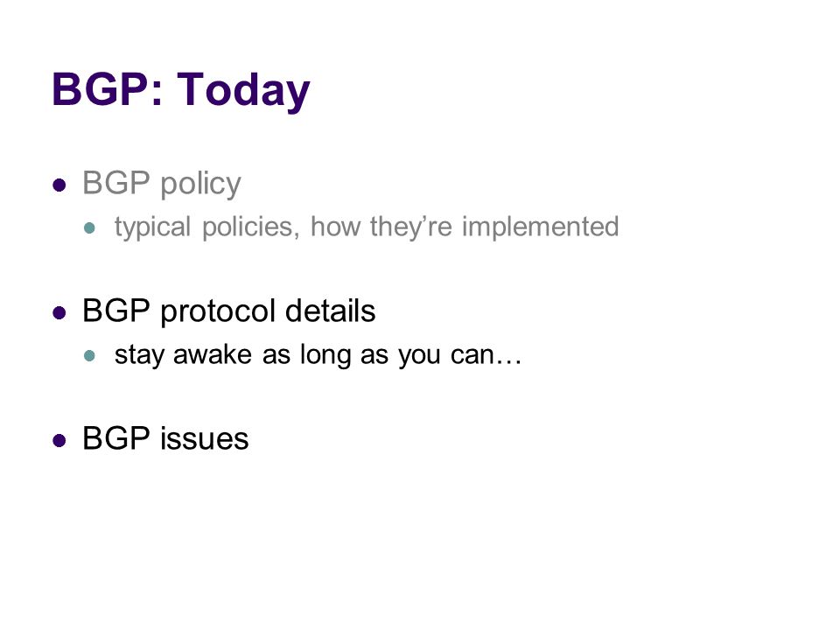Select the purple bullet beside BGP policy
This screenshot has height=630, width=840.
pyautogui.click(x=59, y=185)
